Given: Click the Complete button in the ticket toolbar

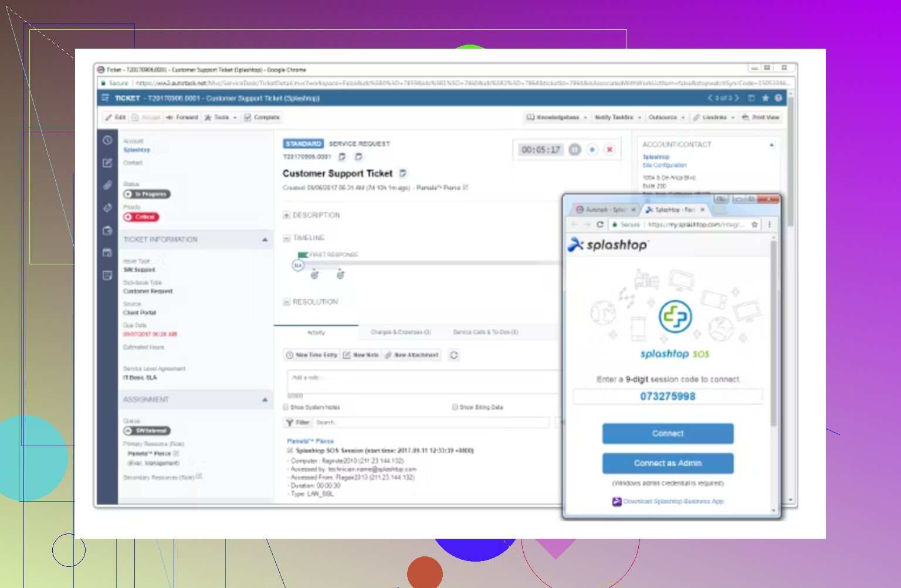Looking at the screenshot, I should click(262, 117).
